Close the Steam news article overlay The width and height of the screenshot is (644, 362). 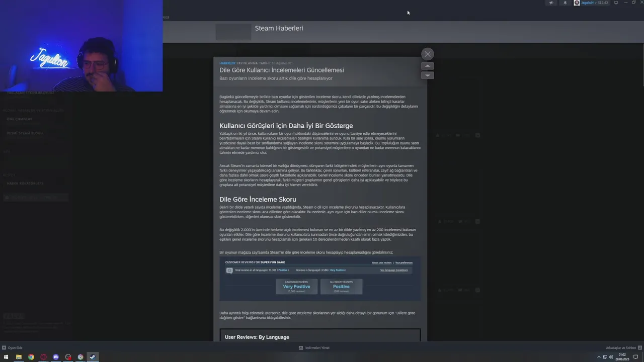(427, 54)
